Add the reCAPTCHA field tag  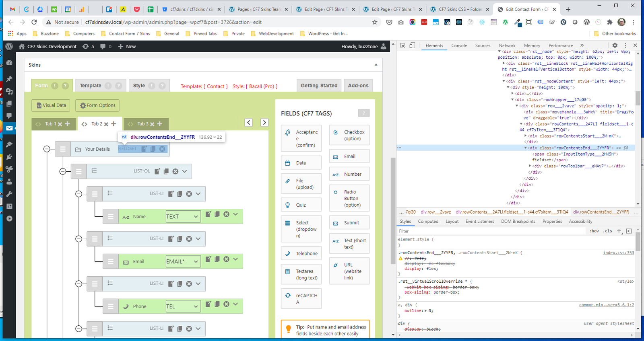click(301, 298)
